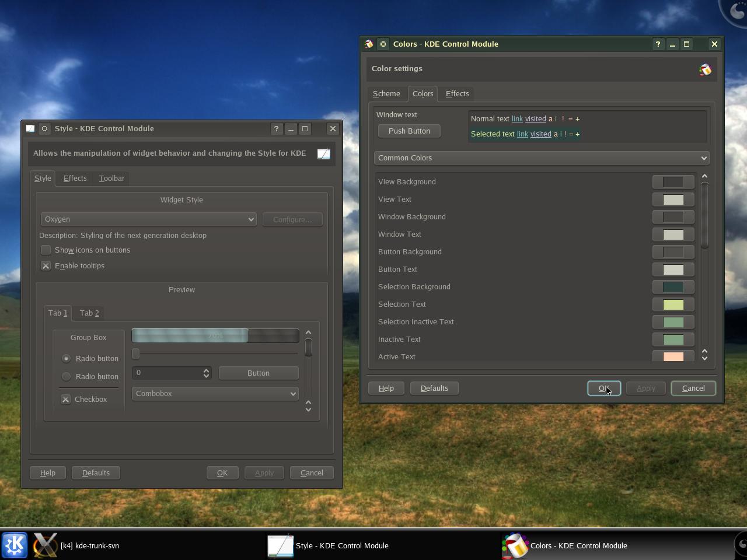The image size is (747, 560).
Task: Select preview Tab 2
Action: (89, 313)
